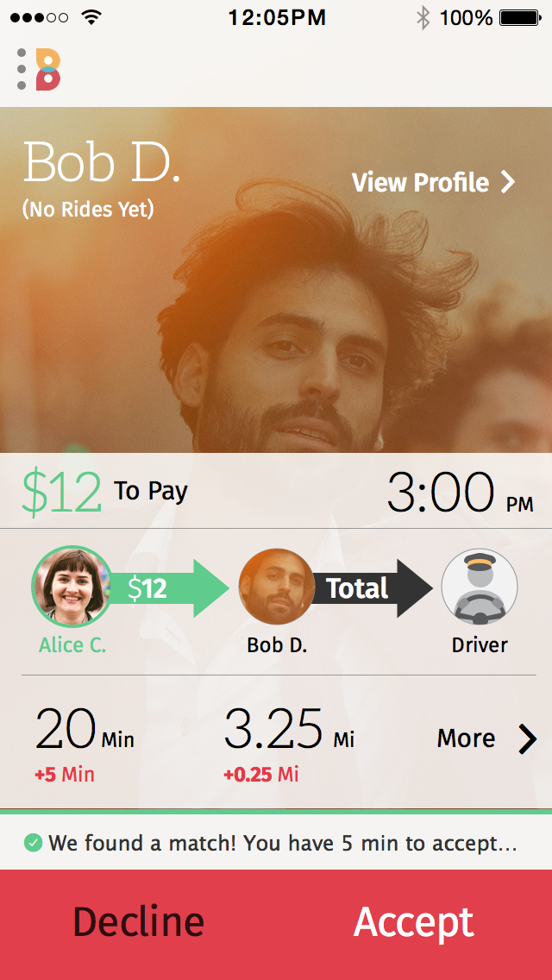Tap the Driver steering wheel icon

[480, 587]
